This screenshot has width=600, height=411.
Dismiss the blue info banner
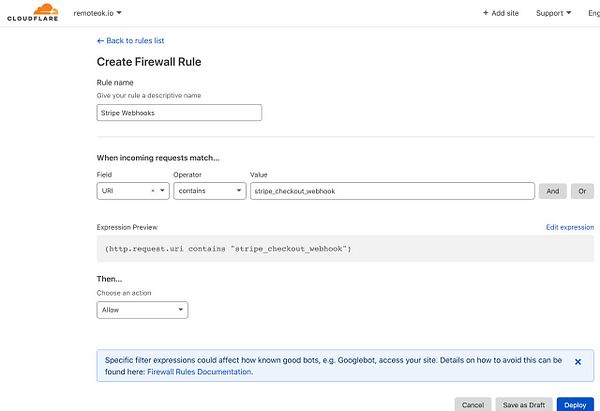[x=578, y=362]
